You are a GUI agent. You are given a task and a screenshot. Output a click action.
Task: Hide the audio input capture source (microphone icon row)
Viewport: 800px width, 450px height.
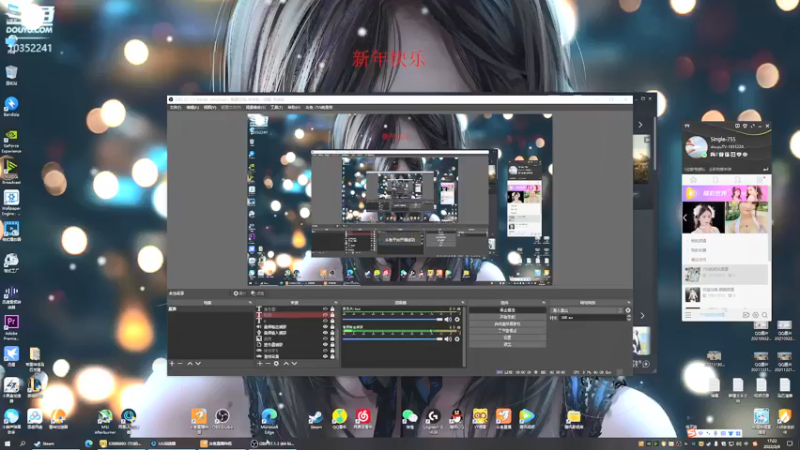[325, 333]
